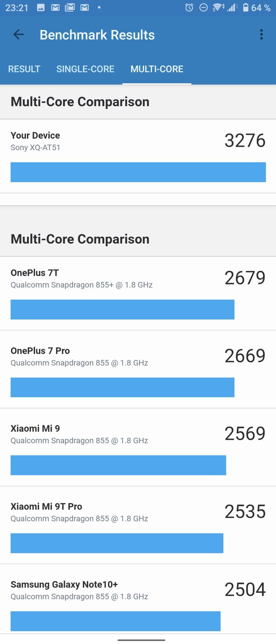This screenshot has height=644, width=276.
Task: Tap the OnePlus 7 Pro device name
Action: point(40,350)
